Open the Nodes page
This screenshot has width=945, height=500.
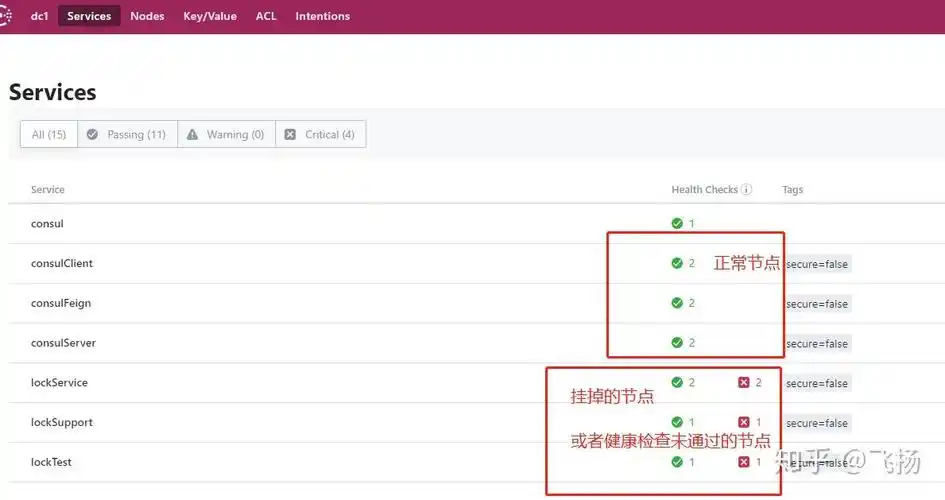(147, 16)
